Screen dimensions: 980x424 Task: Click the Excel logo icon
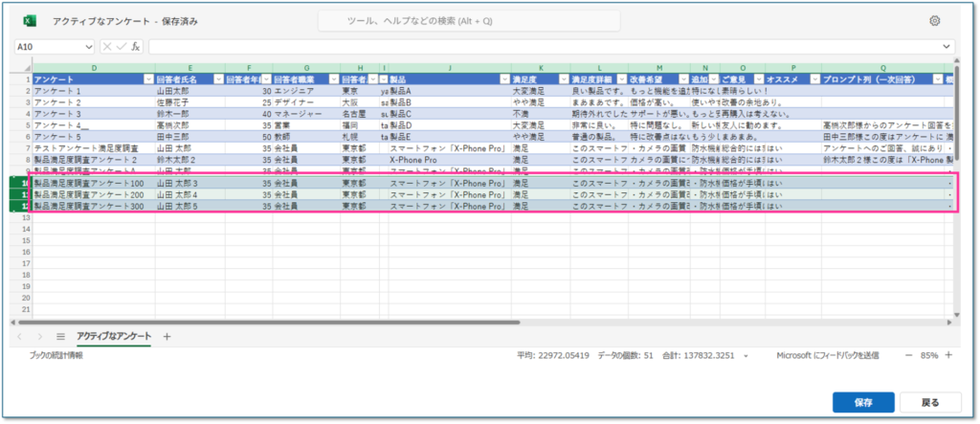coord(30,21)
